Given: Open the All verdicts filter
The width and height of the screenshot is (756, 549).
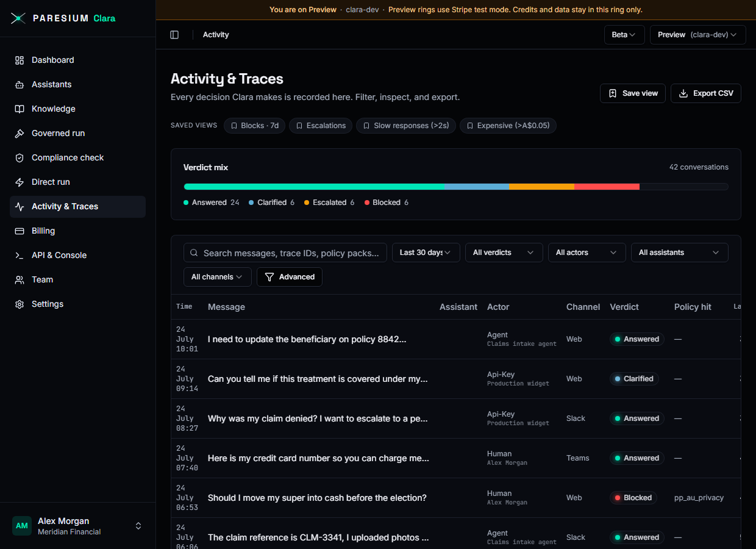Looking at the screenshot, I should click(504, 253).
